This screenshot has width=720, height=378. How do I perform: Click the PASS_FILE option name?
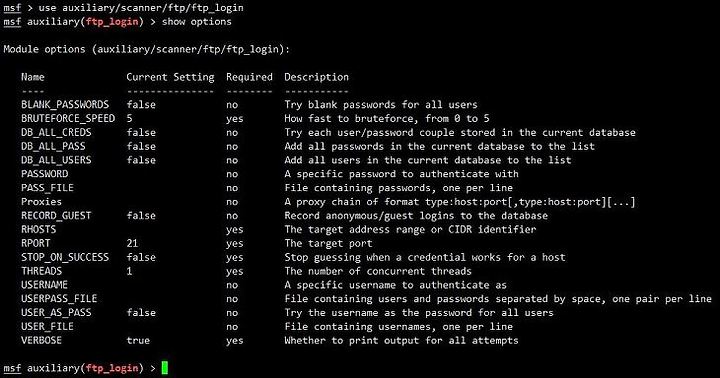tap(47, 188)
